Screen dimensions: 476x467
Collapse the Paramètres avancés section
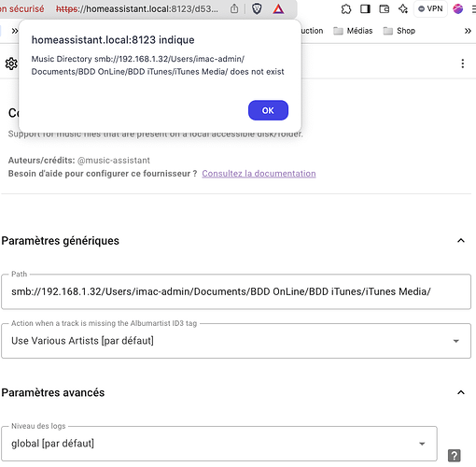pos(461,392)
